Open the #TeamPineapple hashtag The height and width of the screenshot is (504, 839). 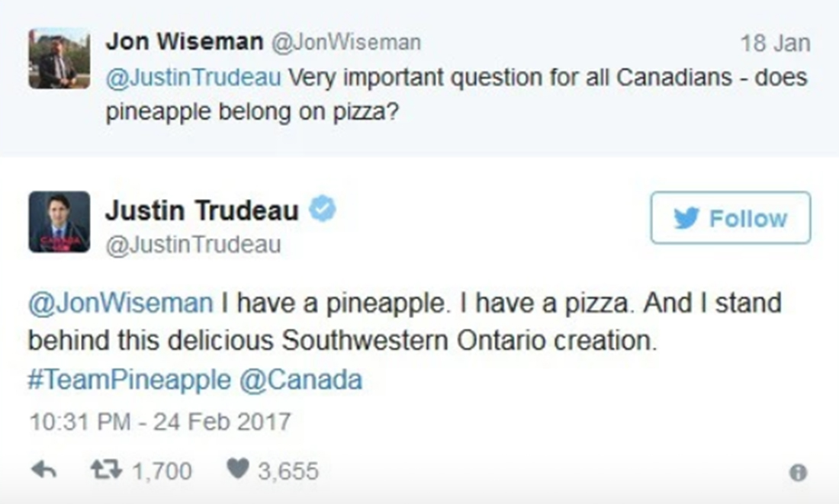click(129, 380)
